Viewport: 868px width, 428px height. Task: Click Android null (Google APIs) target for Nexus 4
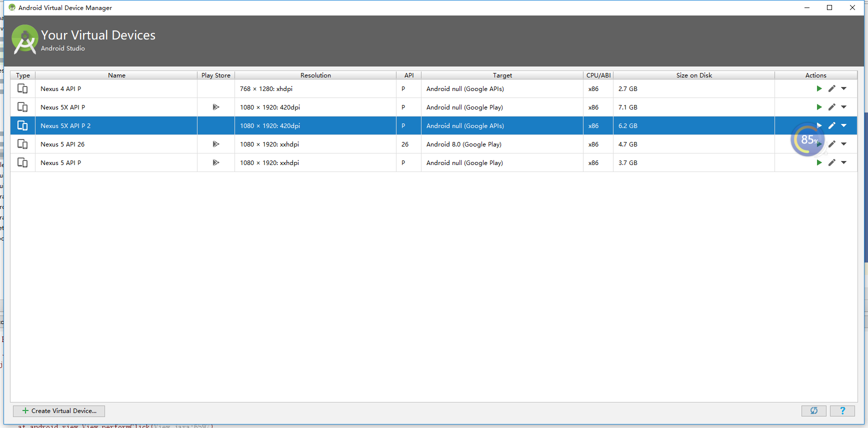click(x=502, y=88)
